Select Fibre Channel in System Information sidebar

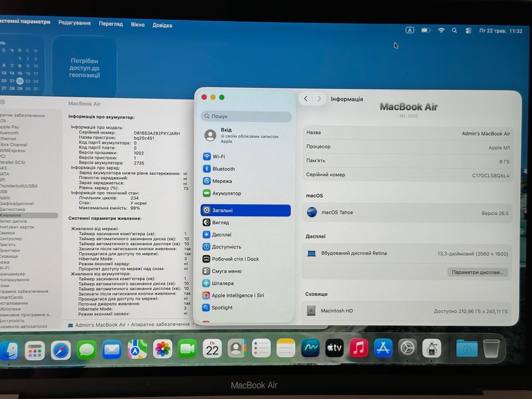[14, 145]
